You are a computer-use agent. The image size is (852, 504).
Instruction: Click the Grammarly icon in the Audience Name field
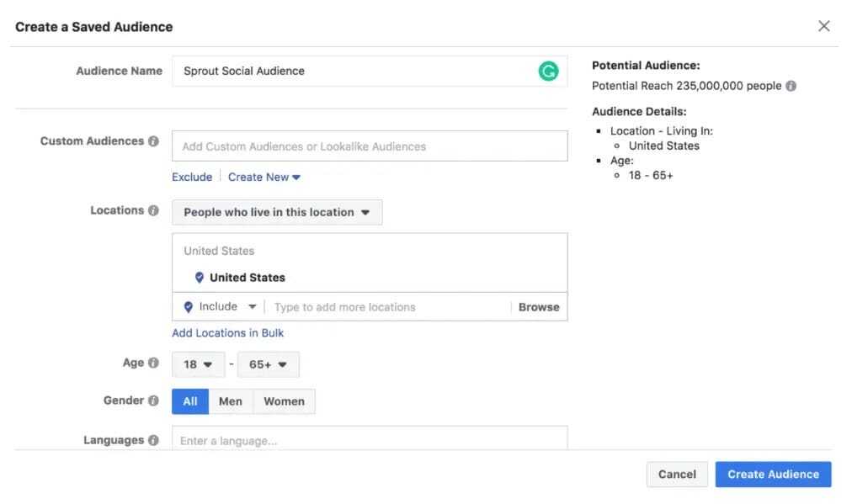click(549, 72)
